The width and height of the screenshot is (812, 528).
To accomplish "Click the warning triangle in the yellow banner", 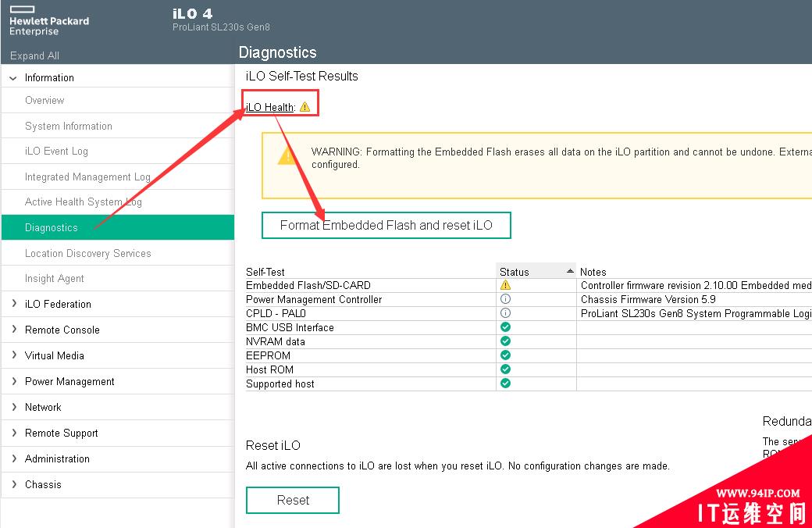I will pyautogui.click(x=287, y=156).
